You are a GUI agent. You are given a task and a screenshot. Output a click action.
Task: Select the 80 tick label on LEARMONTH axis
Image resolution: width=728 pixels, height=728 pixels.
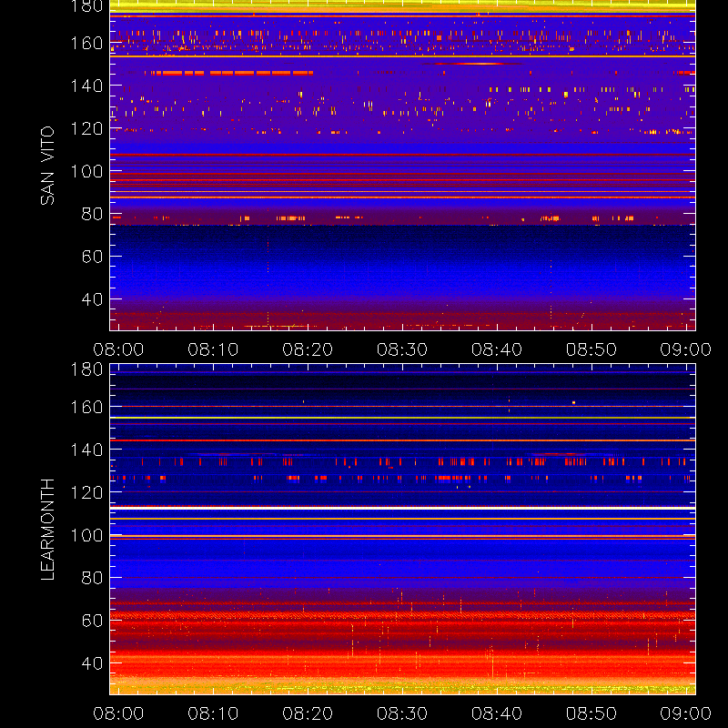pos(92,578)
